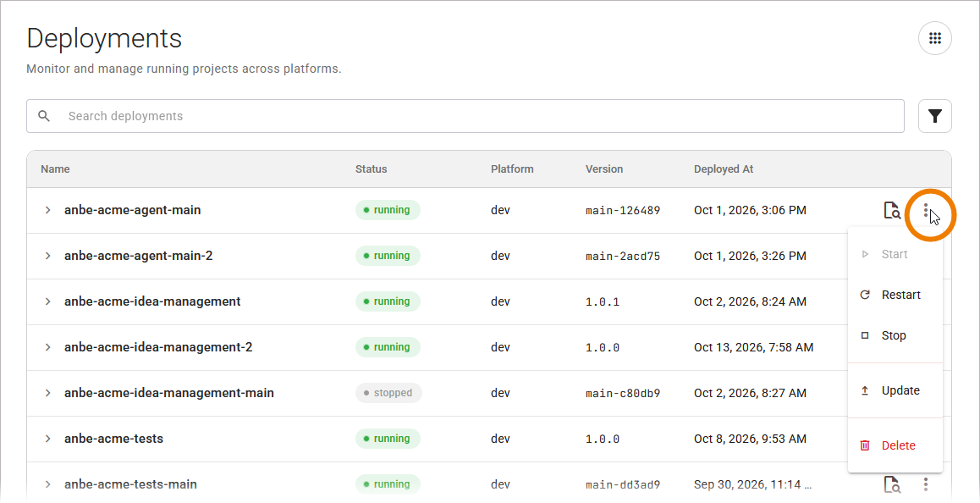Choose Delete from the context menu
Image resolution: width=980 pixels, height=503 pixels.
[x=895, y=445]
